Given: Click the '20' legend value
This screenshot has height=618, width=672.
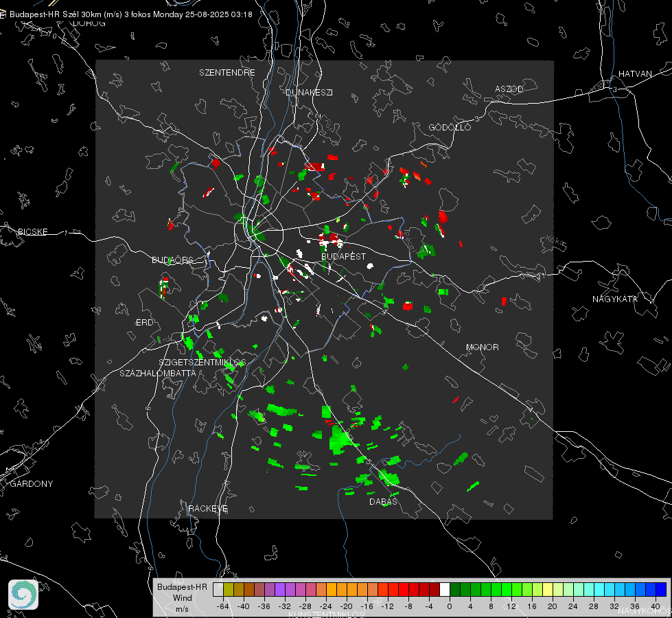Looking at the screenshot, I should click(552, 606).
